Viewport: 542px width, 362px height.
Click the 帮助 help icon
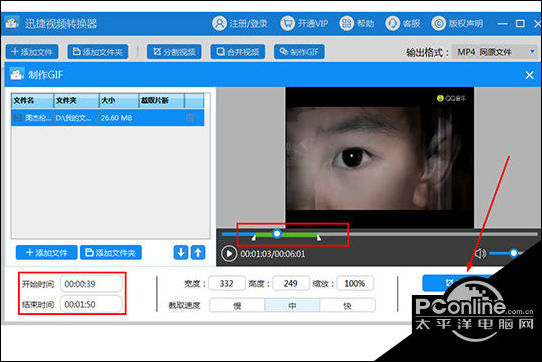click(346, 24)
